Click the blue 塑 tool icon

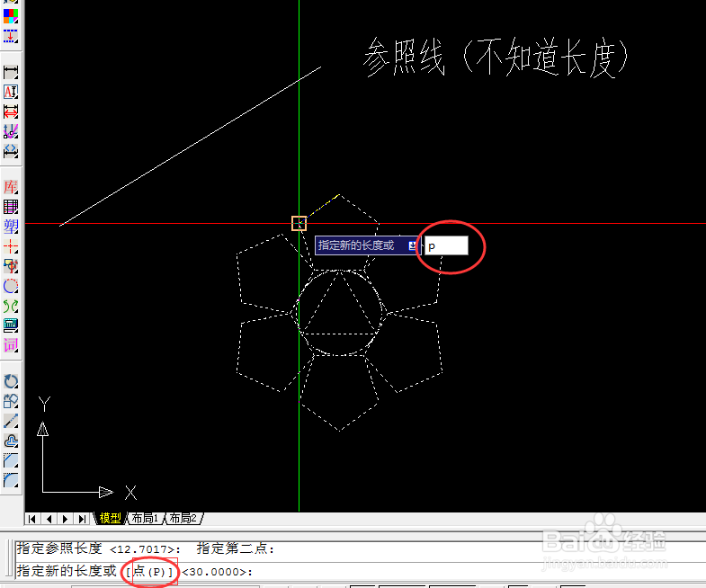[11, 227]
